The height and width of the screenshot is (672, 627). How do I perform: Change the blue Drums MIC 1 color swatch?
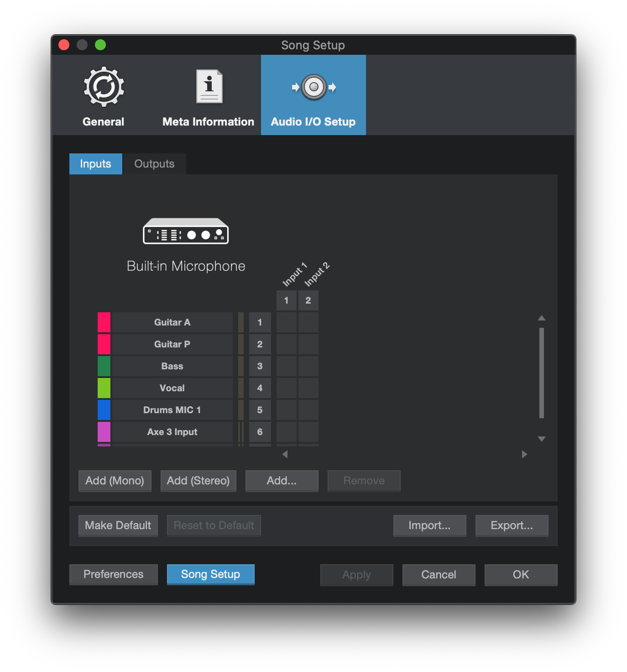click(x=104, y=410)
